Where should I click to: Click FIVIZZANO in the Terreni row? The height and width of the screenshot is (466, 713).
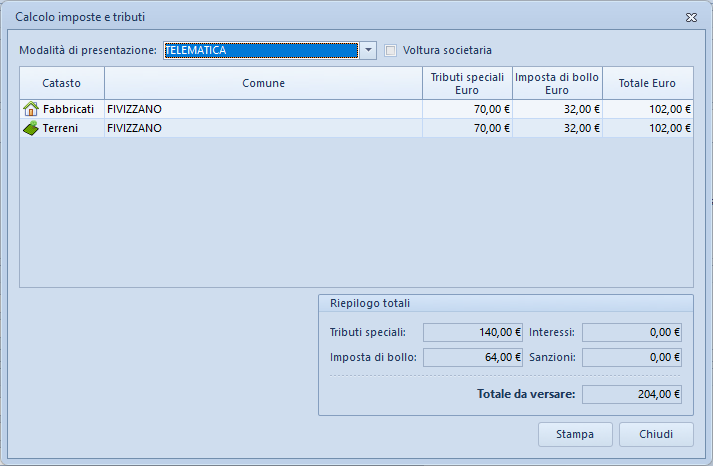click(134, 128)
